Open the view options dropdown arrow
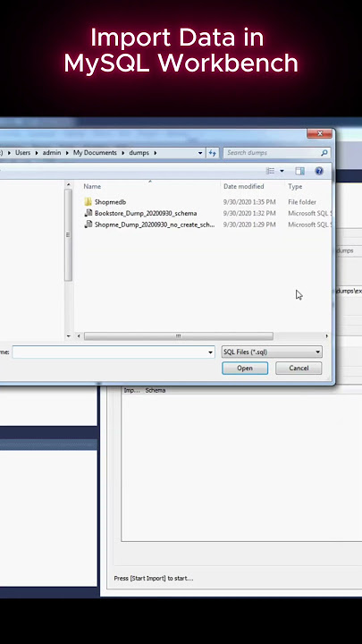Screen dimensions: 362x644 [282, 171]
